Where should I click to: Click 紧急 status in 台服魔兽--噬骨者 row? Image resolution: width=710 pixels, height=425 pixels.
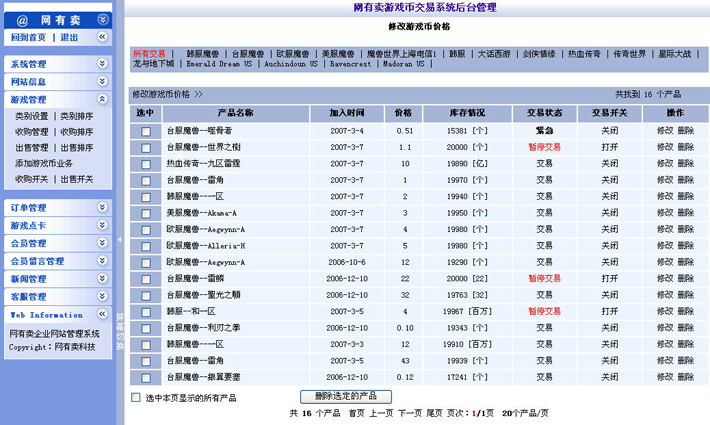tap(544, 131)
